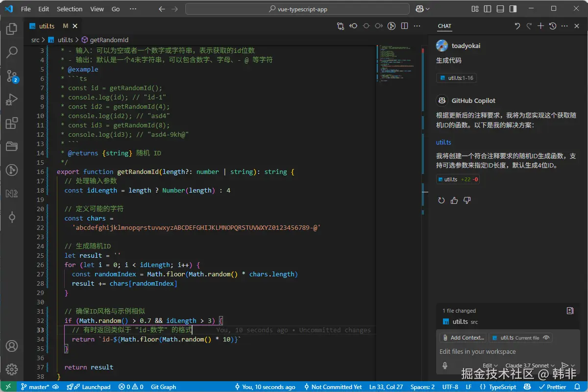The image size is (588, 392).
Task: Open Run and Debug view
Action: pyautogui.click(x=12, y=99)
